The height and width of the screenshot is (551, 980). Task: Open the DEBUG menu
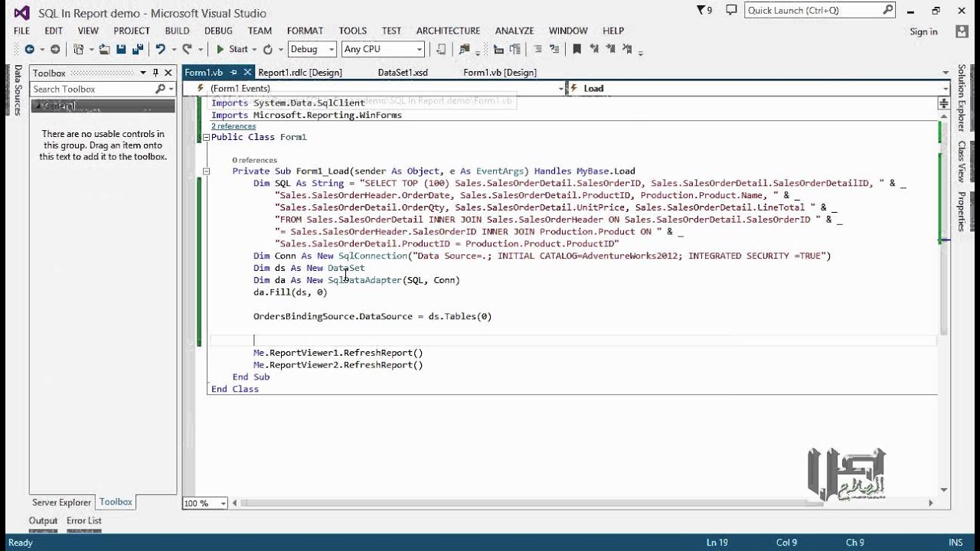[x=218, y=31]
